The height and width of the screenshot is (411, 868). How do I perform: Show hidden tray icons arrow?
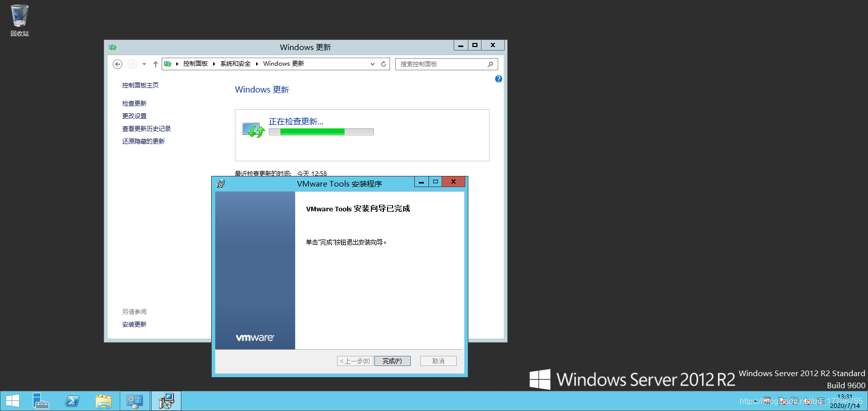coord(755,401)
